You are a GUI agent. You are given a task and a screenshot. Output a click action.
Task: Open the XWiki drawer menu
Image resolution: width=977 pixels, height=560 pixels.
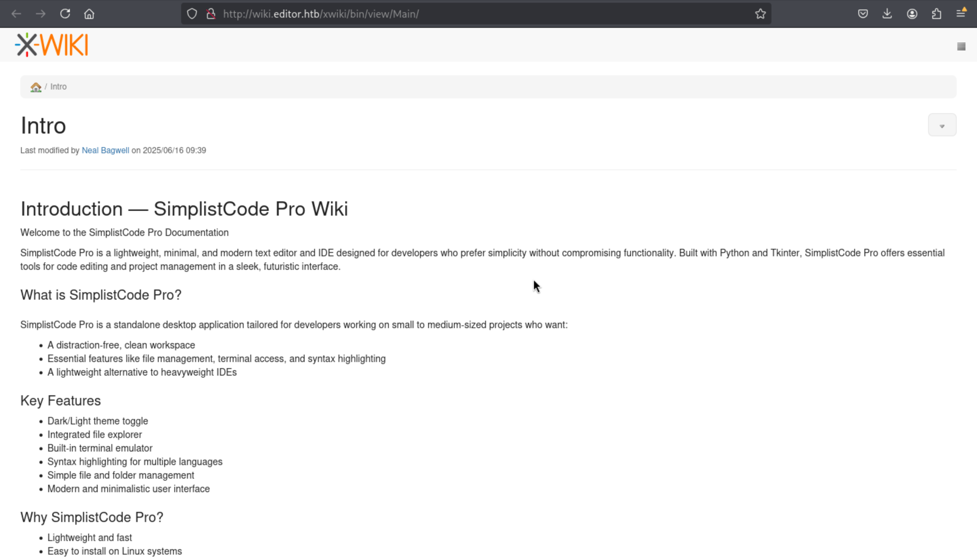coord(961,46)
